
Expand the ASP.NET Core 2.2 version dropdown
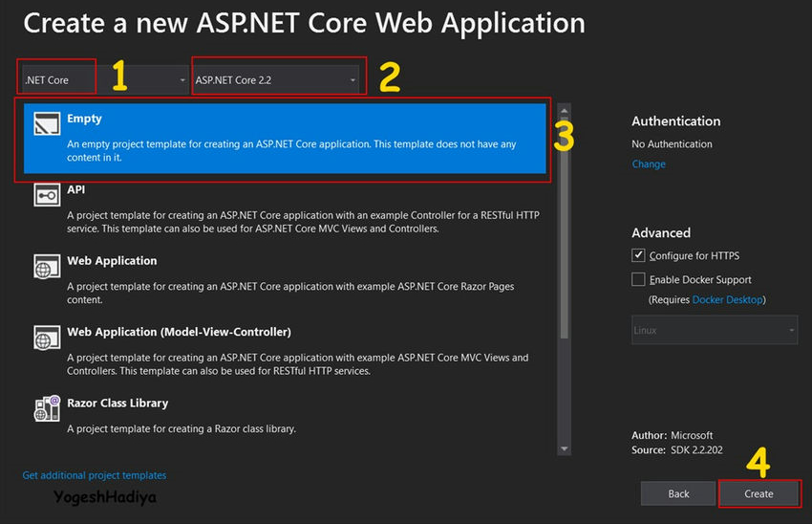pyautogui.click(x=276, y=79)
